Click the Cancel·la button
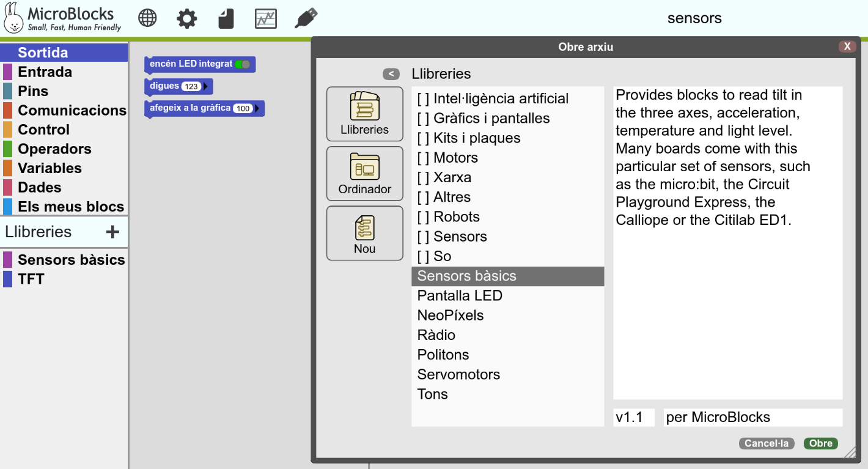Viewport: 868px width, 469px height. (x=767, y=443)
